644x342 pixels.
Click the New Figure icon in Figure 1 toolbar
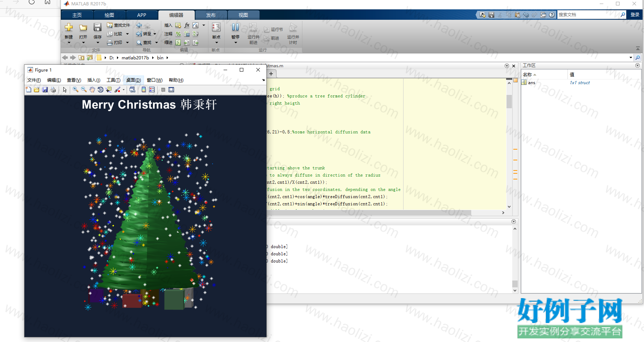pos(28,90)
